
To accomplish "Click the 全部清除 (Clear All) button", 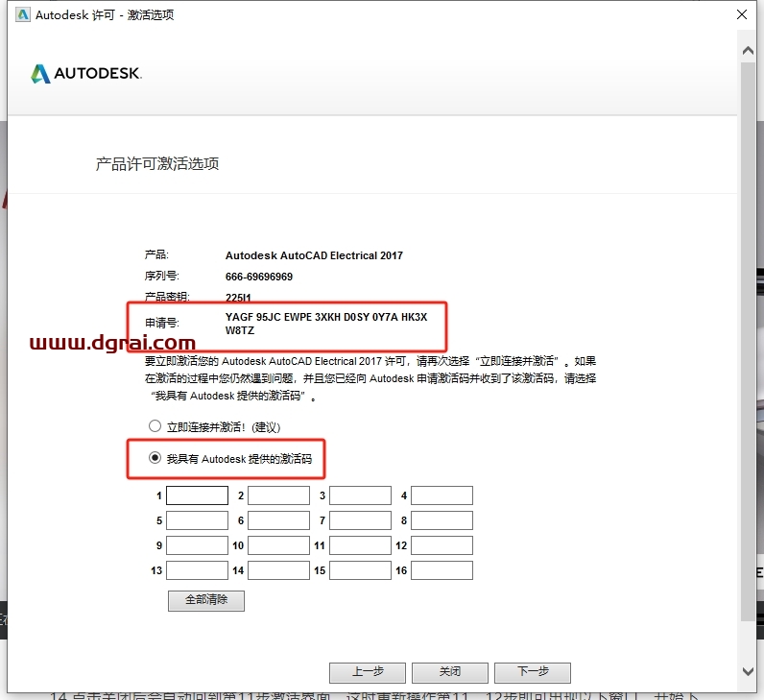I will point(206,600).
